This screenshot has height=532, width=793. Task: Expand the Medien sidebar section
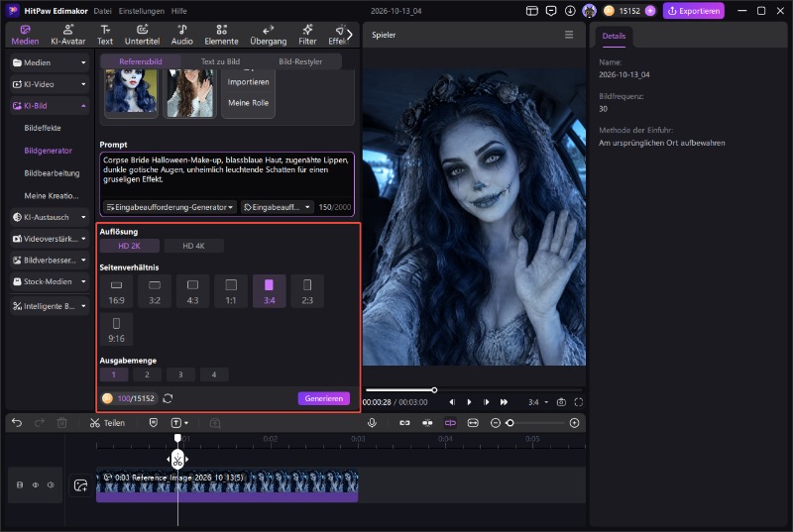click(49, 62)
